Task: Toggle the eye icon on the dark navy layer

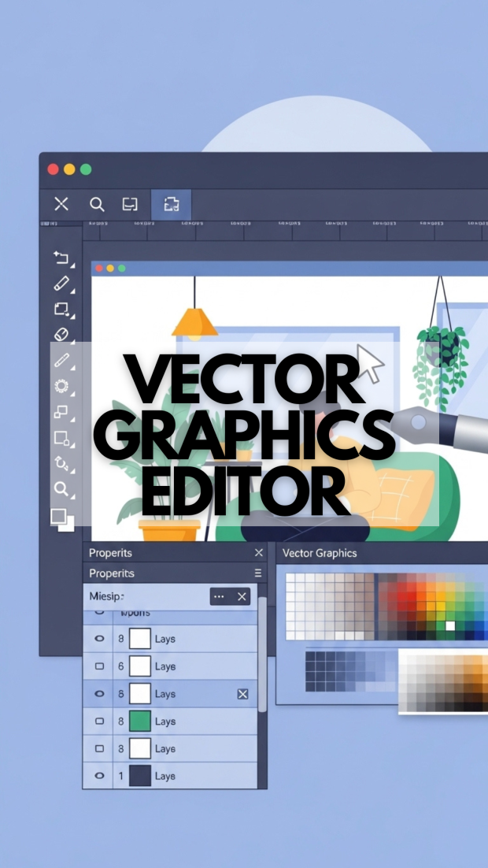Action: (99, 776)
